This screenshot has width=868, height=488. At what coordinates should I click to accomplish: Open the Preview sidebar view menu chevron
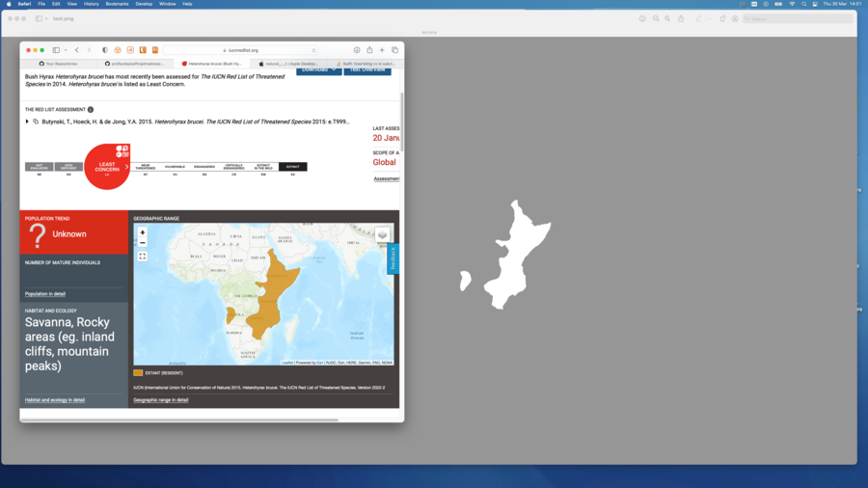click(47, 18)
